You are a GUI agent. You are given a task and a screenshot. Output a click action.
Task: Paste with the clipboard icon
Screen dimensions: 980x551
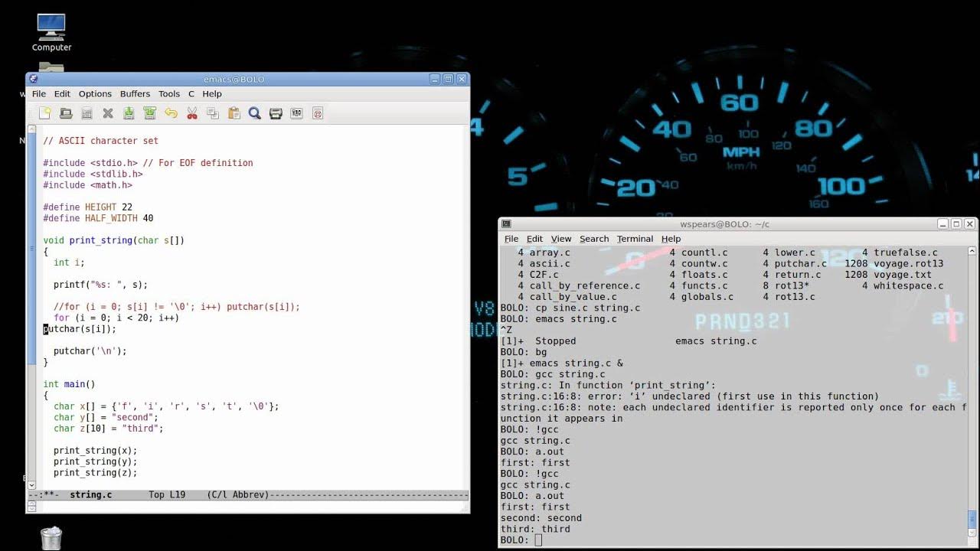(234, 113)
